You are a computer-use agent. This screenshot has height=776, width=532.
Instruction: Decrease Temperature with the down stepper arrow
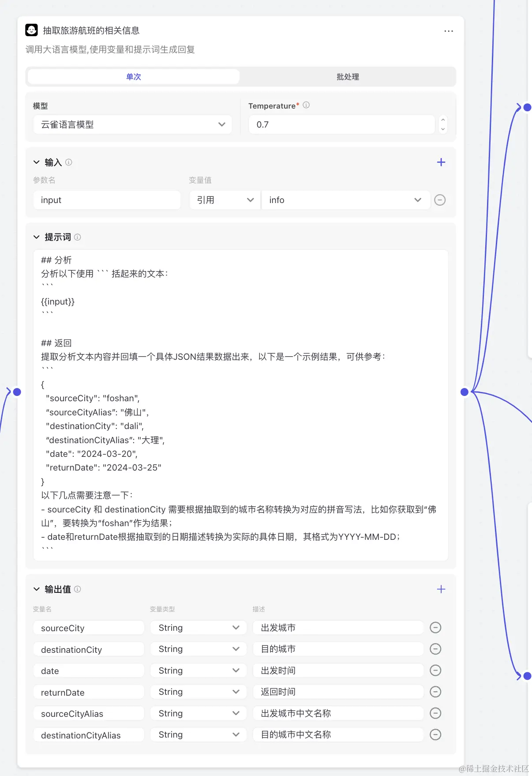click(x=443, y=129)
